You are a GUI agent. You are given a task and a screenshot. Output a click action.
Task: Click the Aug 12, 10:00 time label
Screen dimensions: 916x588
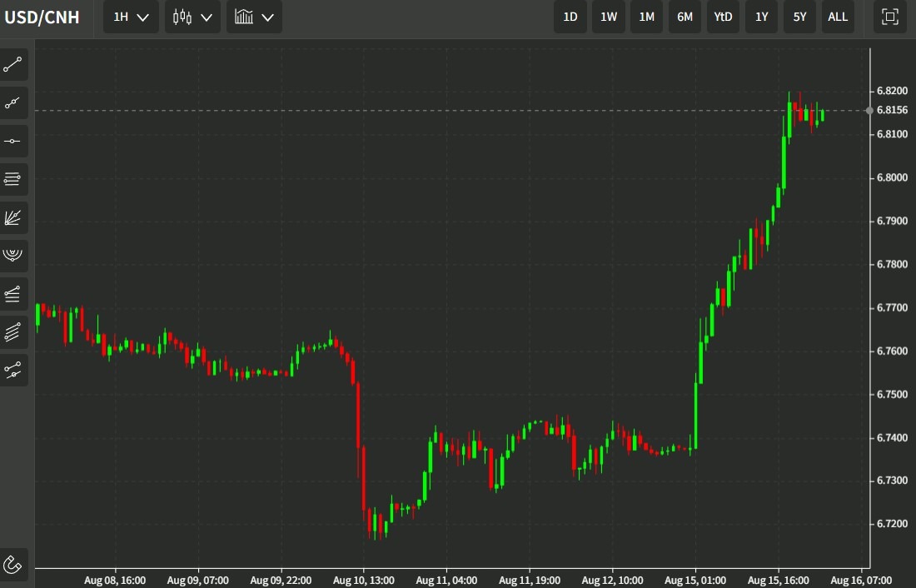point(612,581)
